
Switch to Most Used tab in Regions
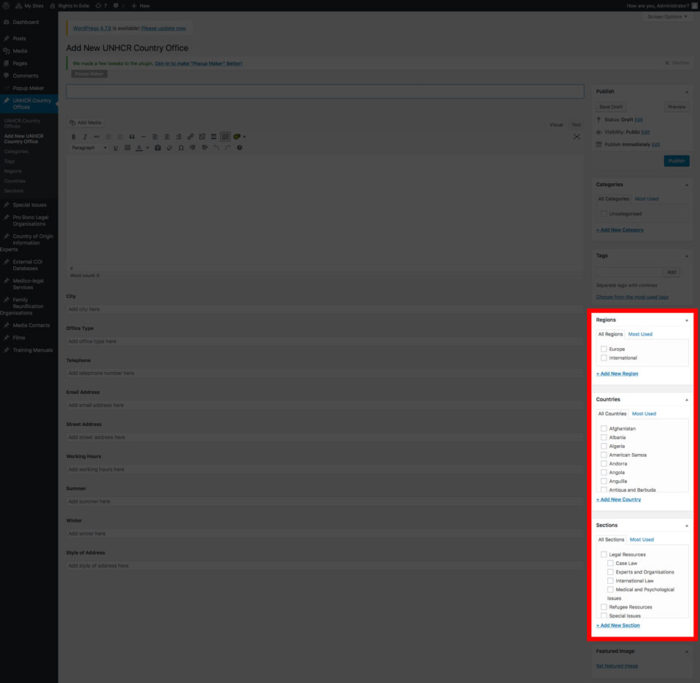(640, 334)
